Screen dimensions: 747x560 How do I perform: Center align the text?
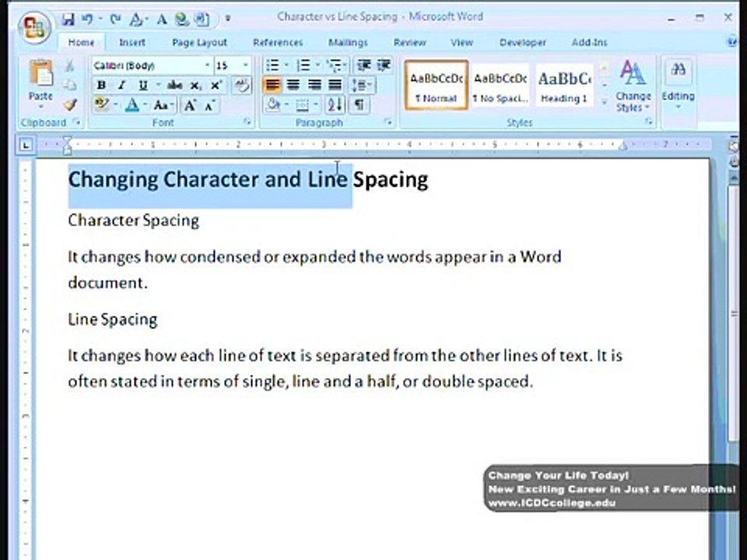pos(293,86)
